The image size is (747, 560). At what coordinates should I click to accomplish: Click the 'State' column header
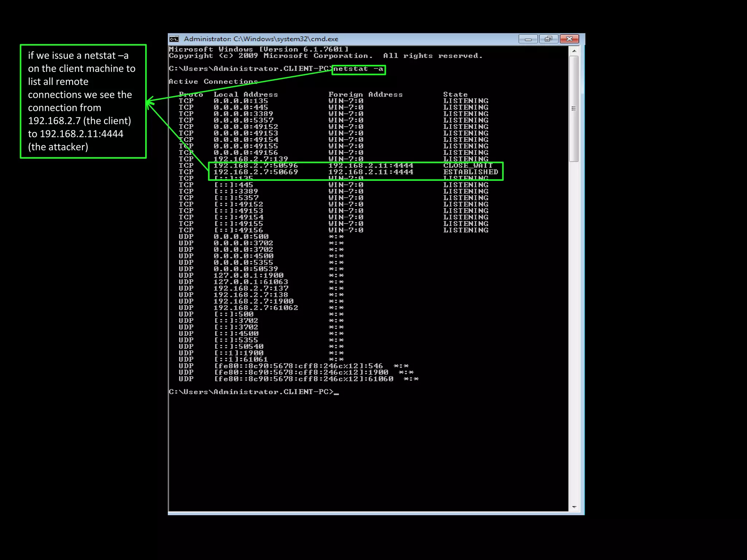pos(455,94)
